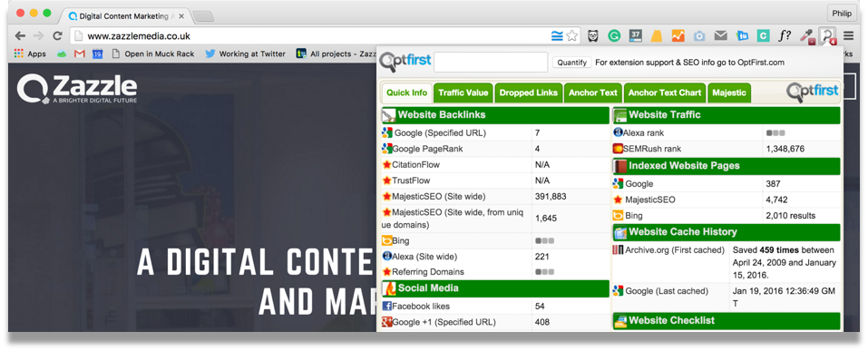Open the f? font finder extension
The width and height of the screenshot is (868, 351).
pos(785,36)
